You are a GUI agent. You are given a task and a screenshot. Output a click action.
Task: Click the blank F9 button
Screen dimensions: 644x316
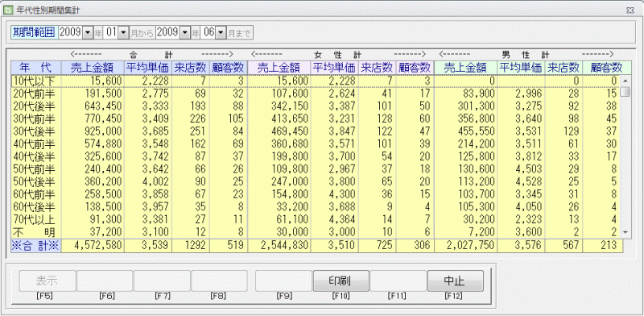point(284,281)
